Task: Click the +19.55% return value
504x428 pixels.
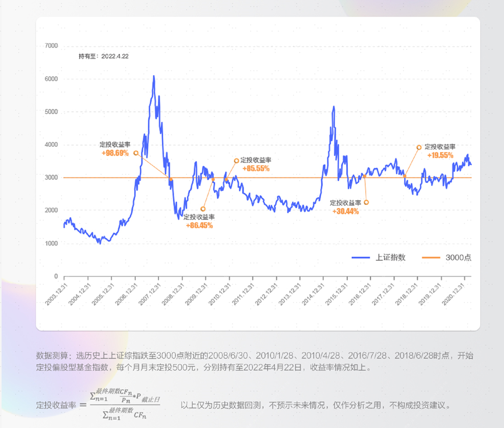Action: 440,155
